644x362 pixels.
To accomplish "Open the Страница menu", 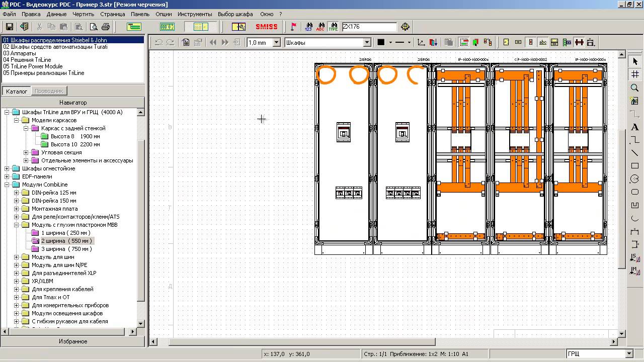I will point(113,14).
